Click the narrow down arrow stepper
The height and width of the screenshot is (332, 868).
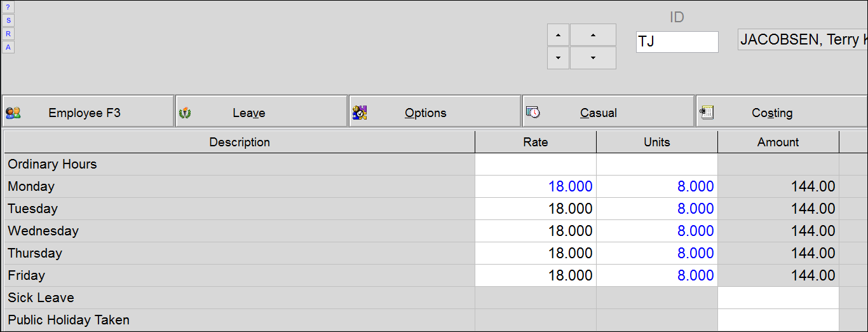[x=558, y=58]
